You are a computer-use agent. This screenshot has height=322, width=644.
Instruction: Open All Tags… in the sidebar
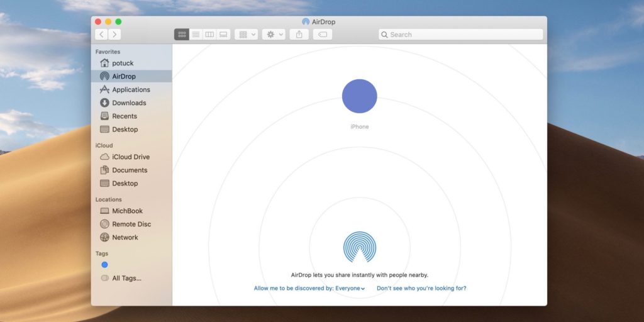click(x=131, y=278)
